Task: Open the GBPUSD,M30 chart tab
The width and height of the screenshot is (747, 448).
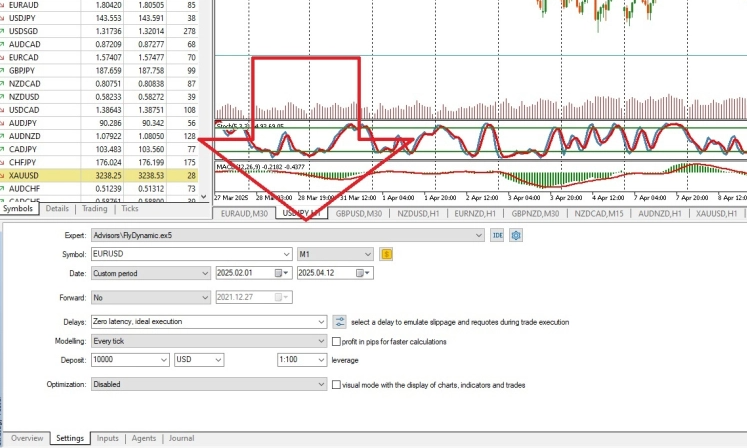Action: (359, 214)
